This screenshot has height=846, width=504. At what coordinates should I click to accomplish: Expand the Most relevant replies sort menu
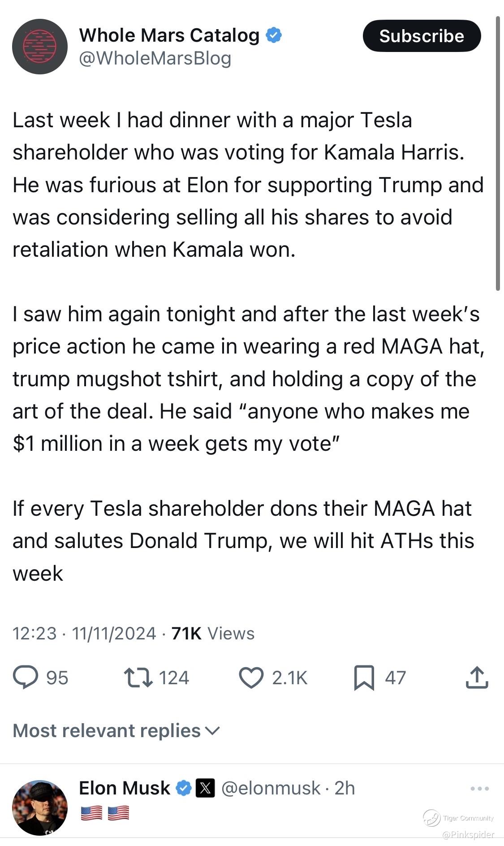tap(116, 730)
